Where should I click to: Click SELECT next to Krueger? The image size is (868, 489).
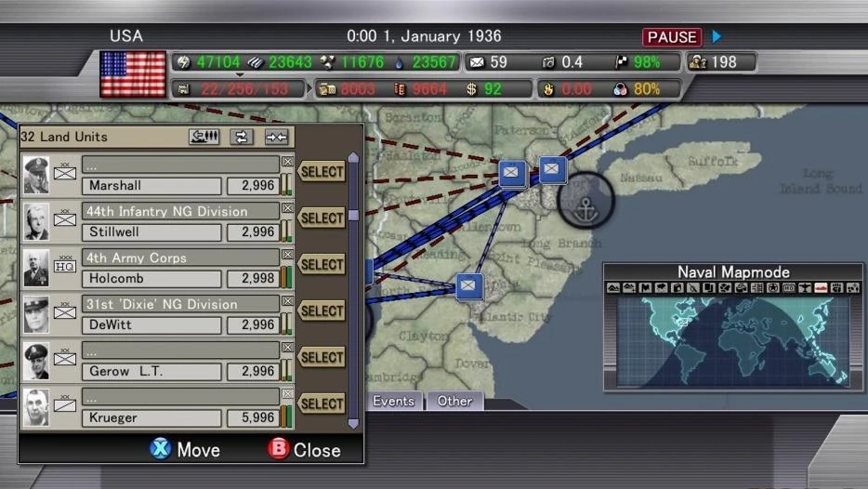[322, 403]
